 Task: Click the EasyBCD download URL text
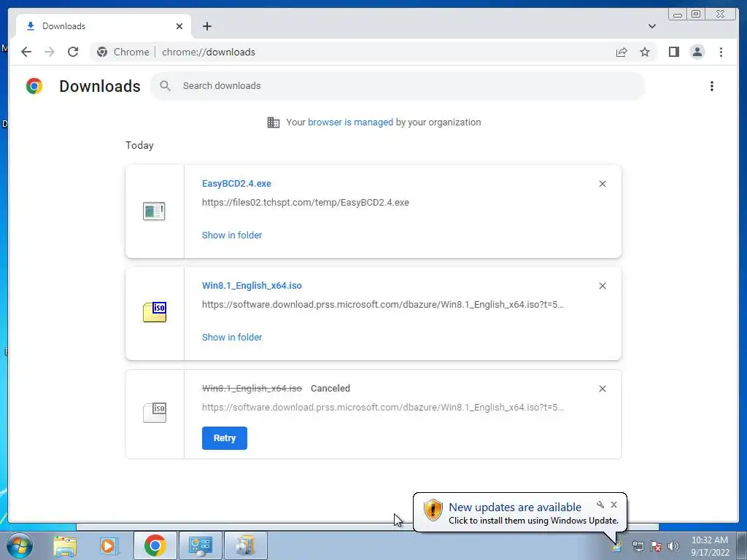306,203
